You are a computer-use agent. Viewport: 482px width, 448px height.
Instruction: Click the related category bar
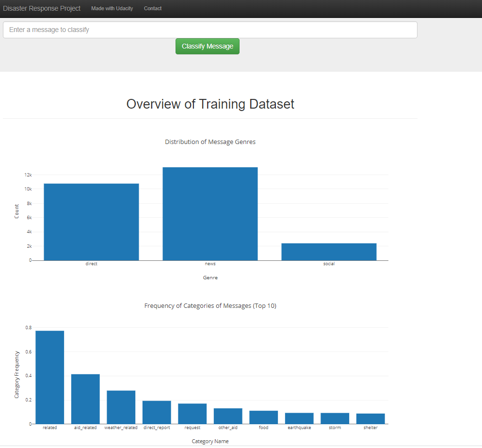pyautogui.click(x=50, y=377)
